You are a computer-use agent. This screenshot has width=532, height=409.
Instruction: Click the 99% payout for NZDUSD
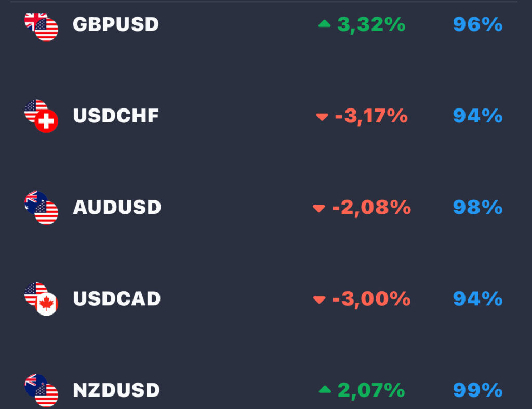478,390
